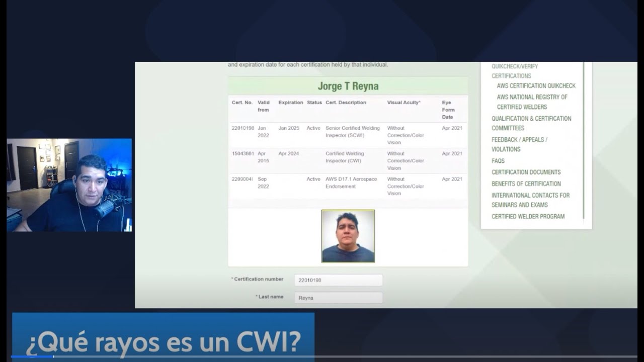Click cert number 2209004I in table
The height and width of the screenshot is (362, 644).
pos(243,179)
